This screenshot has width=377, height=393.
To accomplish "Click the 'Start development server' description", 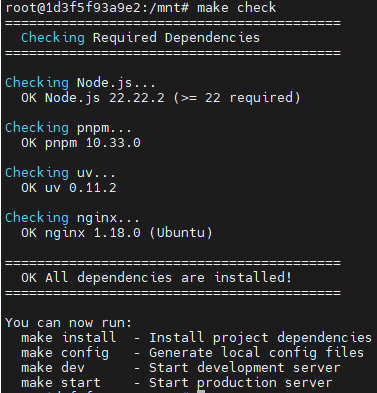I will (244, 368).
